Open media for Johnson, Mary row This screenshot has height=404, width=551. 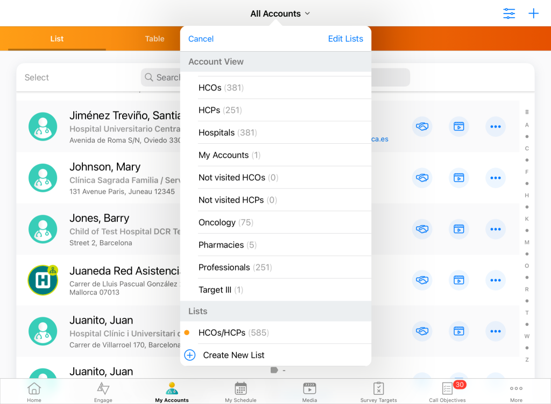click(459, 178)
